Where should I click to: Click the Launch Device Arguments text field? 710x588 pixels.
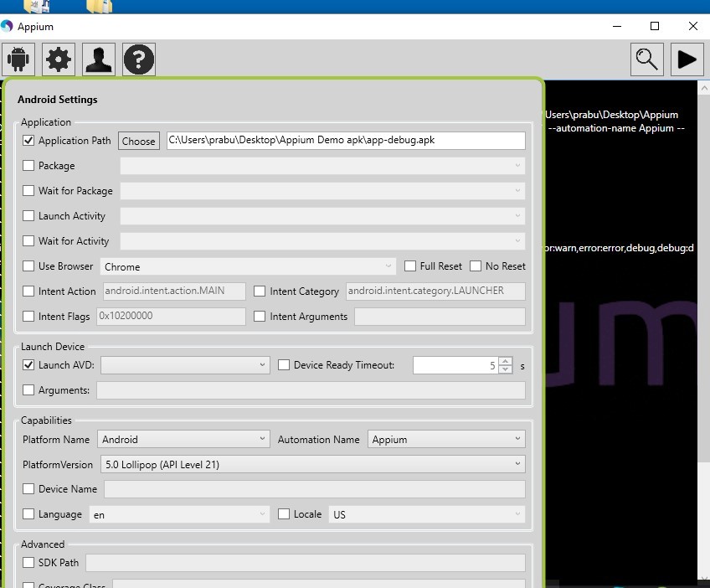tap(311, 390)
